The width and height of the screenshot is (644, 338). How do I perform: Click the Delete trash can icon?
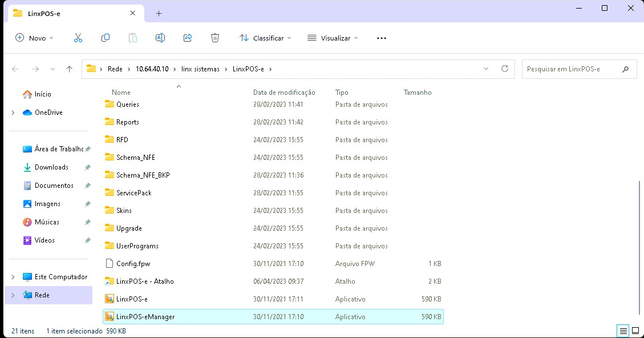click(x=215, y=38)
